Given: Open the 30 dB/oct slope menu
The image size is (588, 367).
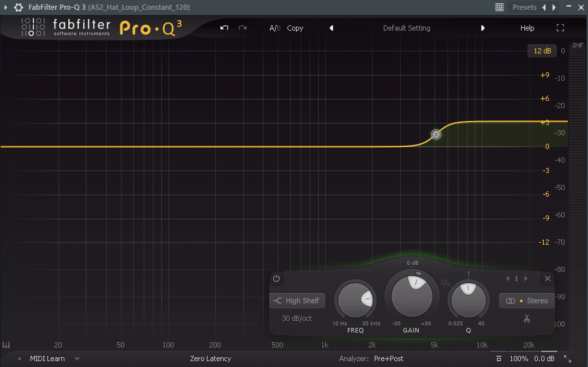Looking at the screenshot, I should pos(297,318).
